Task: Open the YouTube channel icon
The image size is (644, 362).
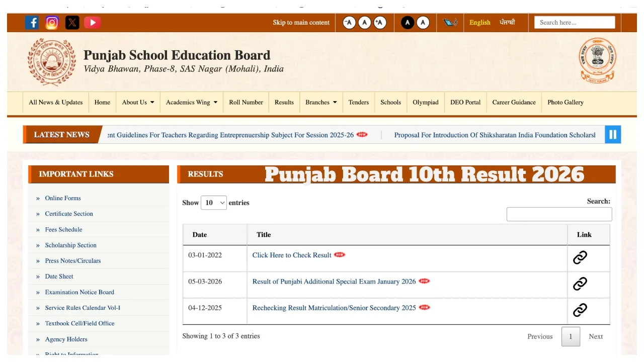Action: (x=92, y=23)
